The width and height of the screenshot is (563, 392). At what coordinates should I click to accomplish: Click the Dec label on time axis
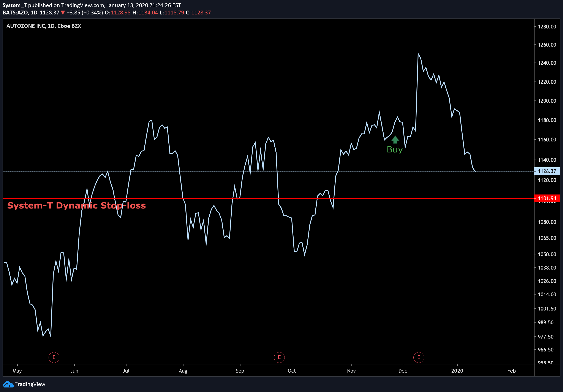[403, 371]
